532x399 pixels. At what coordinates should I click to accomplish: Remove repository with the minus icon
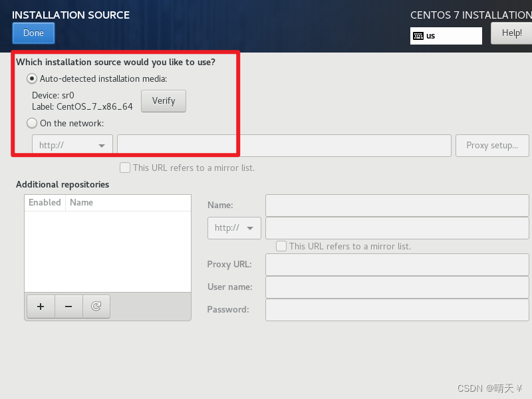tap(68, 307)
